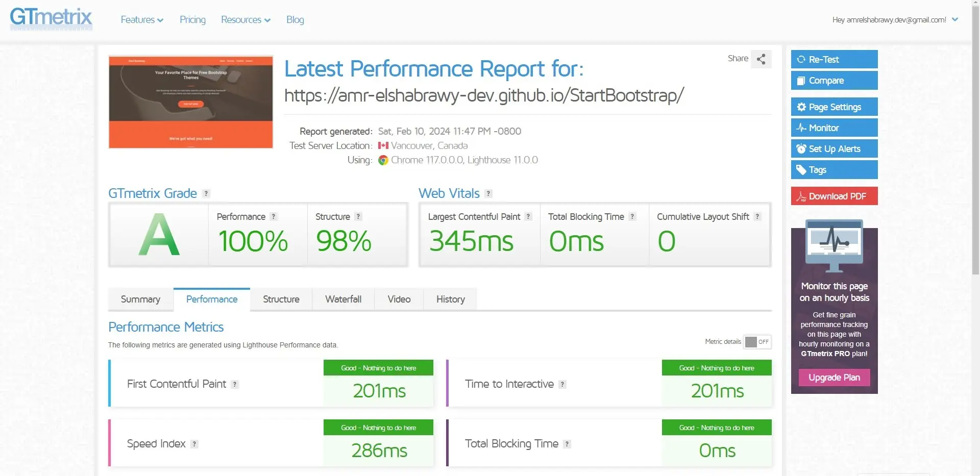Open the user account dropdown arrow
Image resolution: width=980 pixels, height=476 pixels.
pyautogui.click(x=955, y=19)
